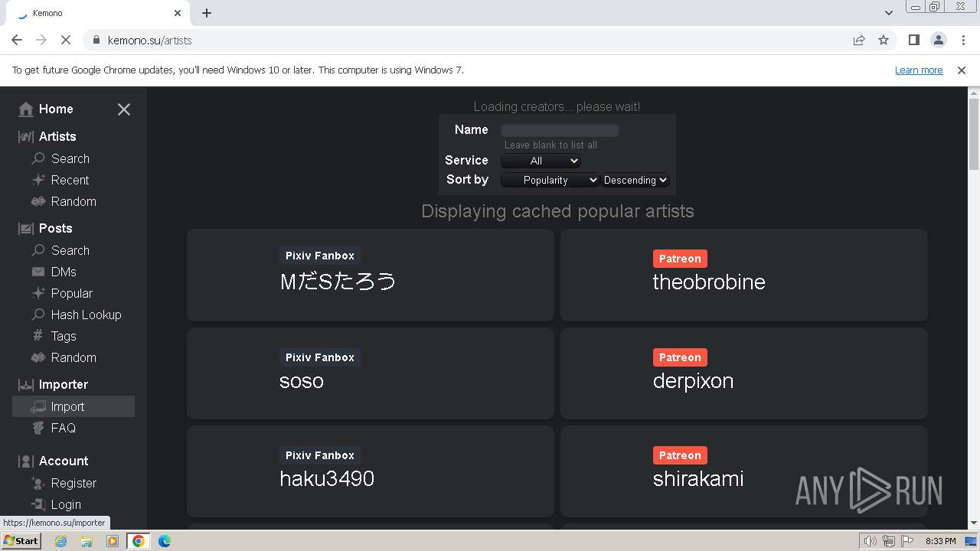Click the volume speaker tray icon
The height and width of the screenshot is (551, 980).
[x=870, y=541]
